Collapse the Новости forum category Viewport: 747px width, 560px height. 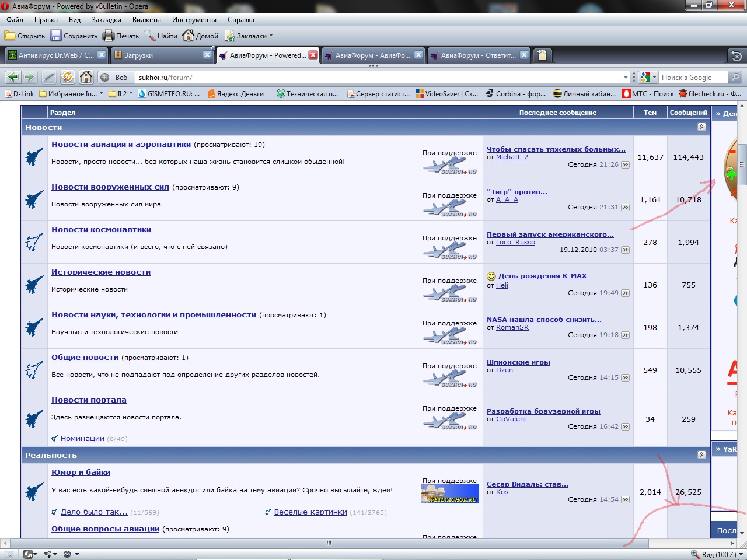click(x=701, y=127)
